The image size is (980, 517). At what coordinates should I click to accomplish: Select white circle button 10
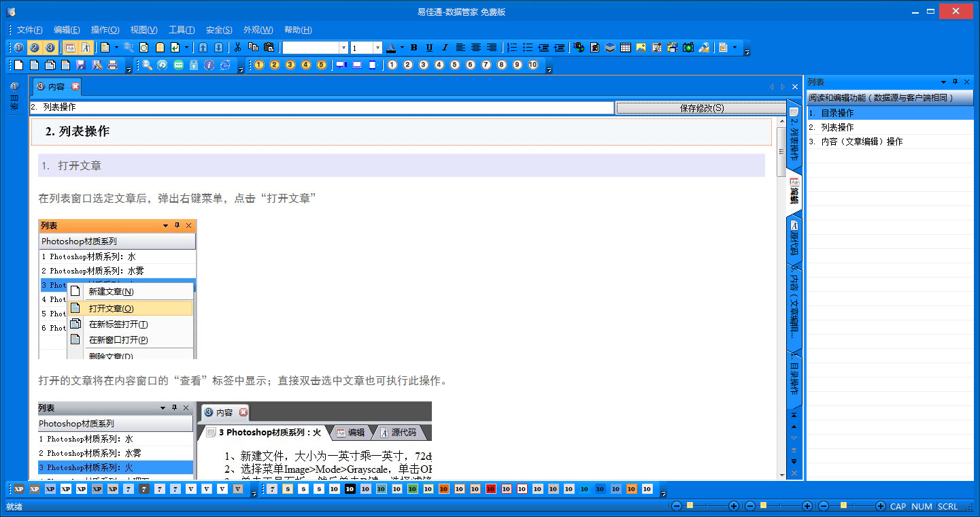533,65
